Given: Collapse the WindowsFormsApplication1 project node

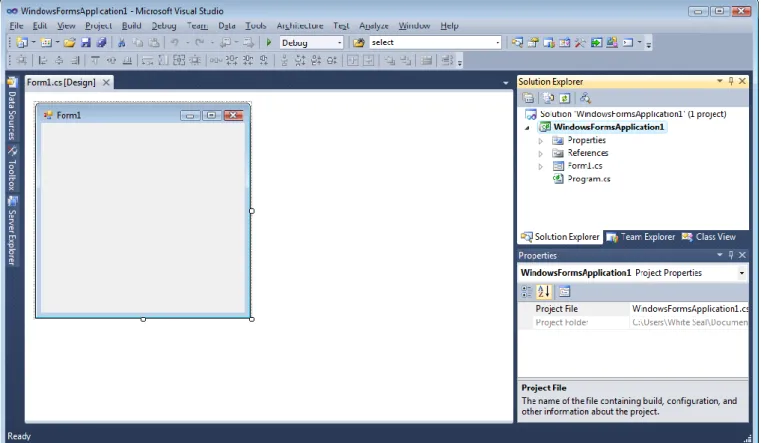Looking at the screenshot, I should (x=528, y=128).
